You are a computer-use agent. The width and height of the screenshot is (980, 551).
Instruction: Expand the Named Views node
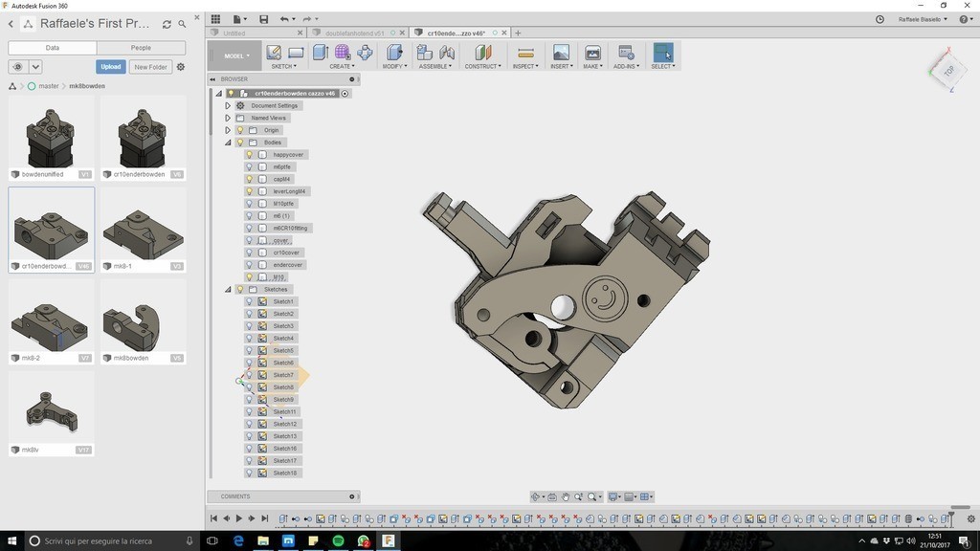tap(228, 118)
